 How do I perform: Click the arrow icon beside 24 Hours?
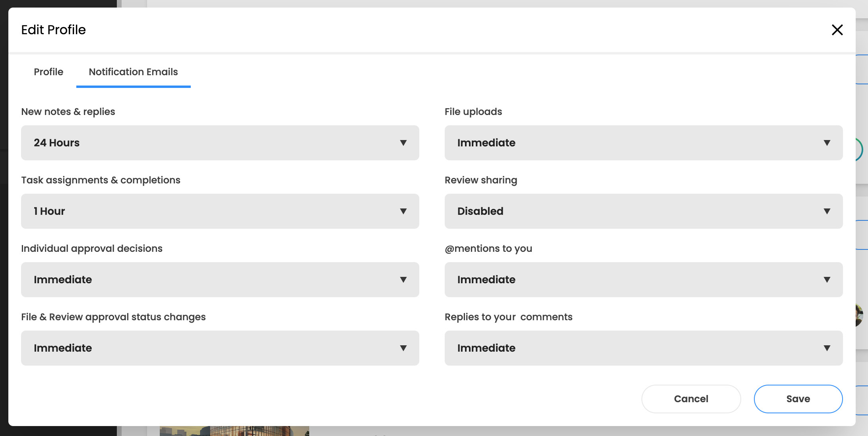coord(403,143)
